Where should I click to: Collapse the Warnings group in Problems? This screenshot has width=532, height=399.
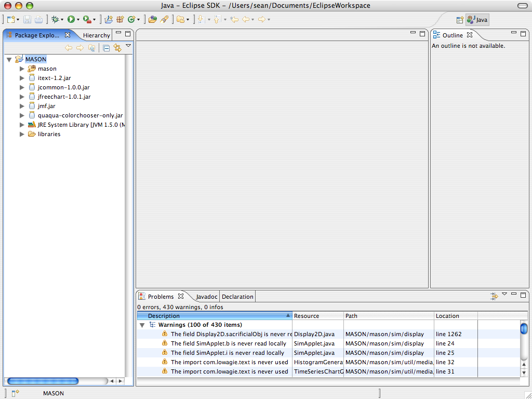click(x=142, y=325)
